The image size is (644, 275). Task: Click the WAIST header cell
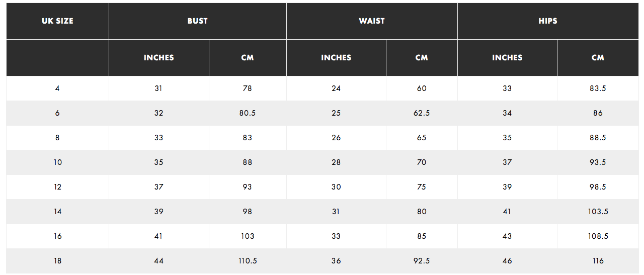pyautogui.click(x=372, y=21)
